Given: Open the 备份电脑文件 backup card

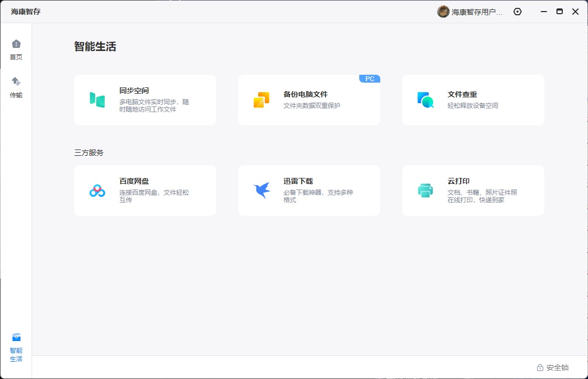Looking at the screenshot, I should [309, 99].
